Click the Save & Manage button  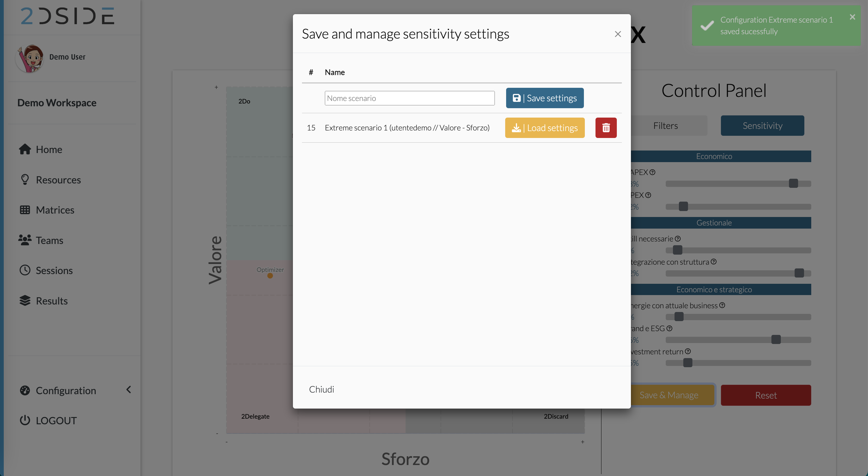(672, 395)
